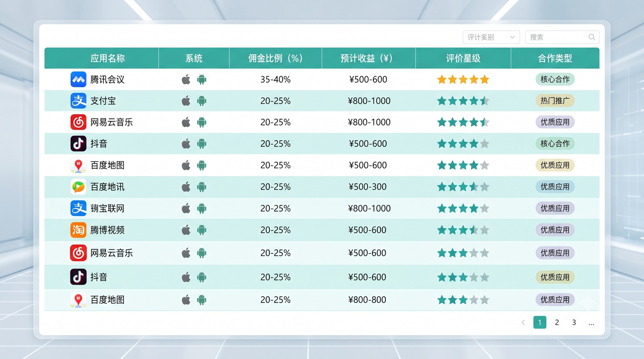The width and height of the screenshot is (644, 359).
Task: Click Android icon in 宝联网 row
Action: pyautogui.click(x=201, y=208)
